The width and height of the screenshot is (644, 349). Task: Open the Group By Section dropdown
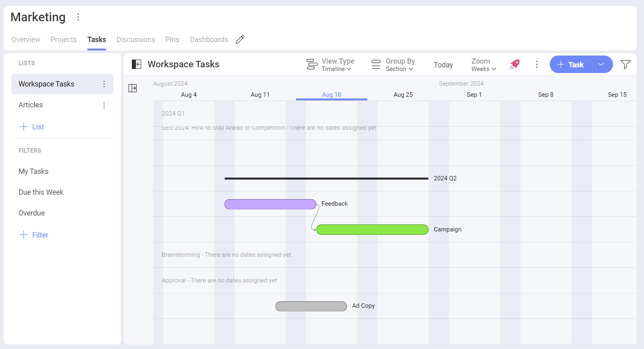click(x=400, y=69)
